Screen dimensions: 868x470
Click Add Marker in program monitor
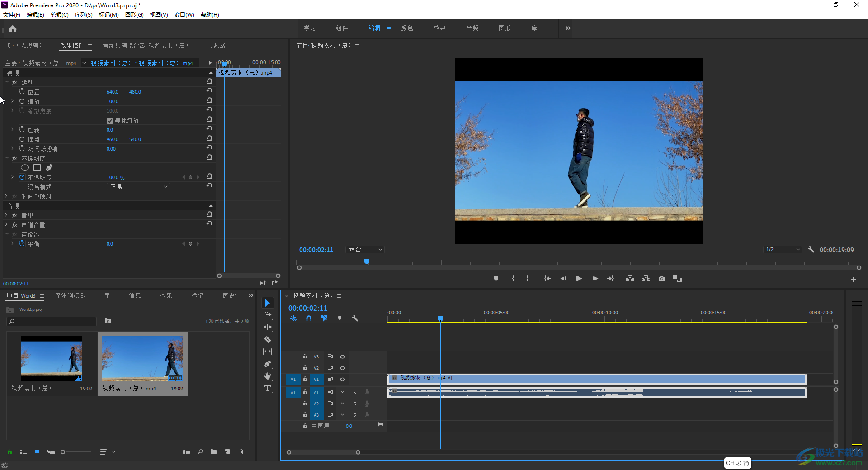tap(496, 279)
